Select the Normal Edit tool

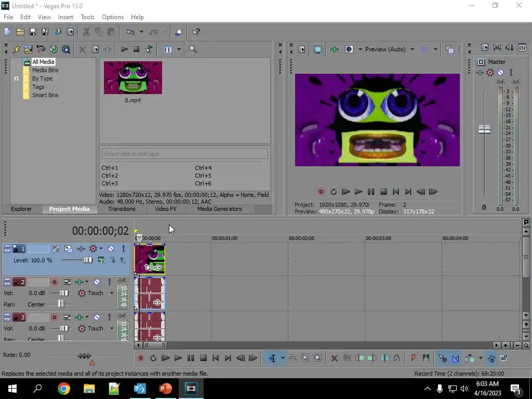272,358
